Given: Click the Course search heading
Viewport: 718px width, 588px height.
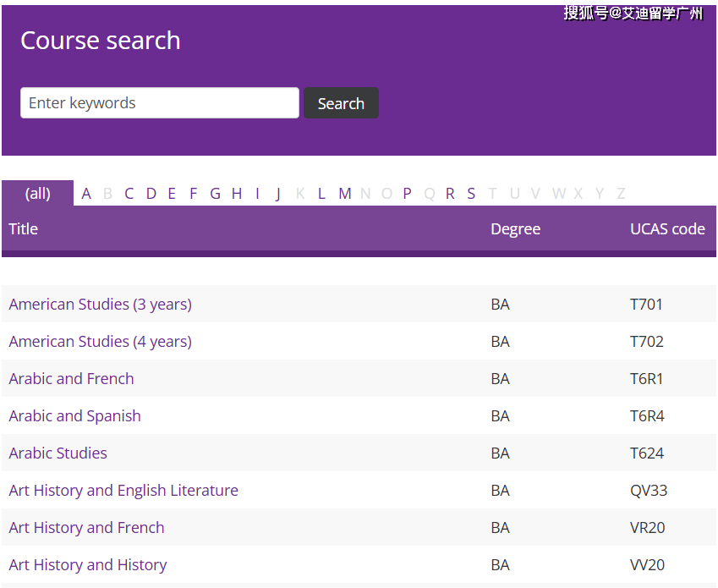Looking at the screenshot, I should click(x=101, y=41).
